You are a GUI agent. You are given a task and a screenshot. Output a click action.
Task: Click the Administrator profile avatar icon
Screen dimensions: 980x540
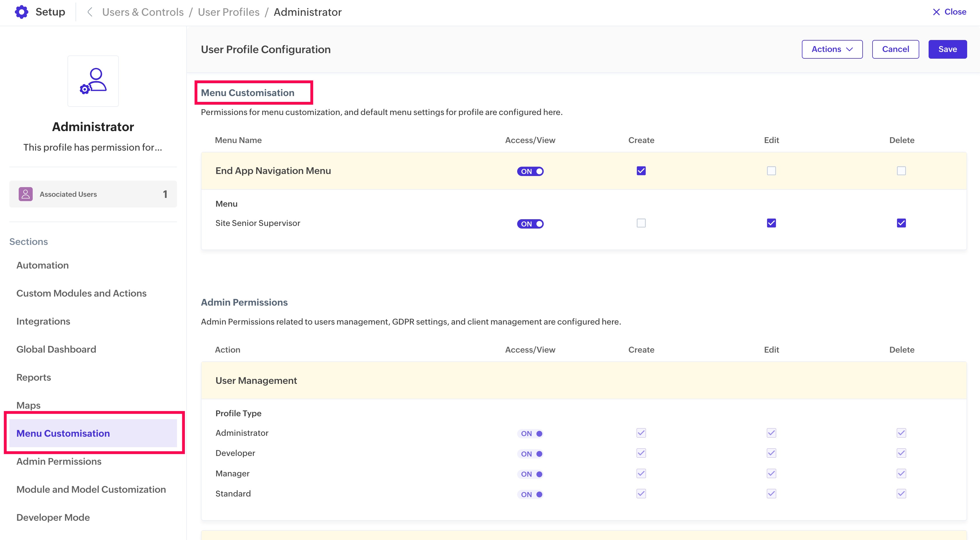(93, 81)
